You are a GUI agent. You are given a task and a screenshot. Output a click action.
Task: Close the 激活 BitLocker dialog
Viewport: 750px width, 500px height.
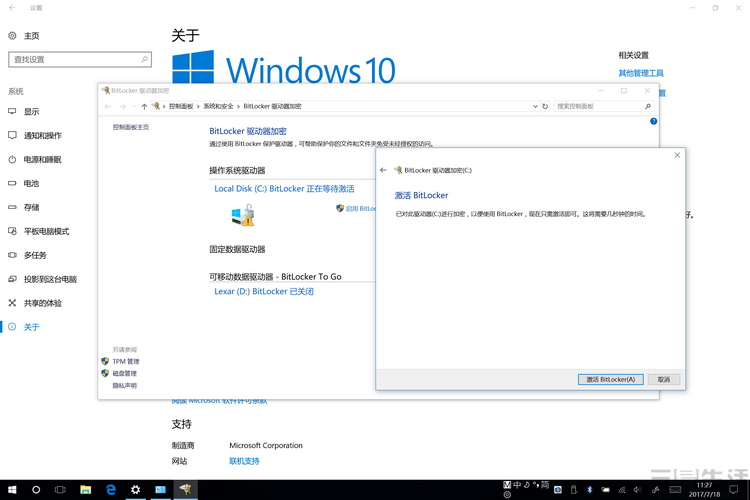point(677,155)
